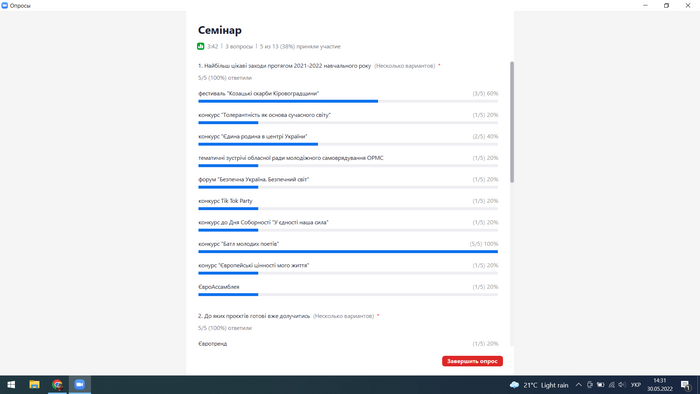700x394 pixels.
Task: Click question 2 heading До яких проєктів
Action: click(254, 316)
